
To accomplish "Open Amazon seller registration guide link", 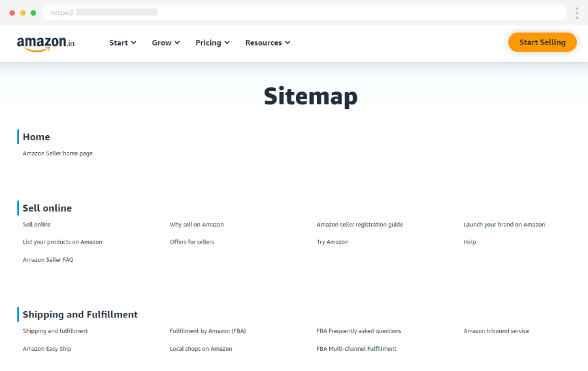I will point(359,225).
